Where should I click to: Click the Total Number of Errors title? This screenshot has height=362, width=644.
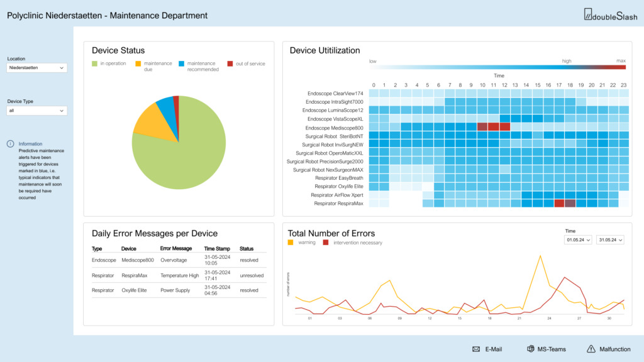[x=331, y=234]
